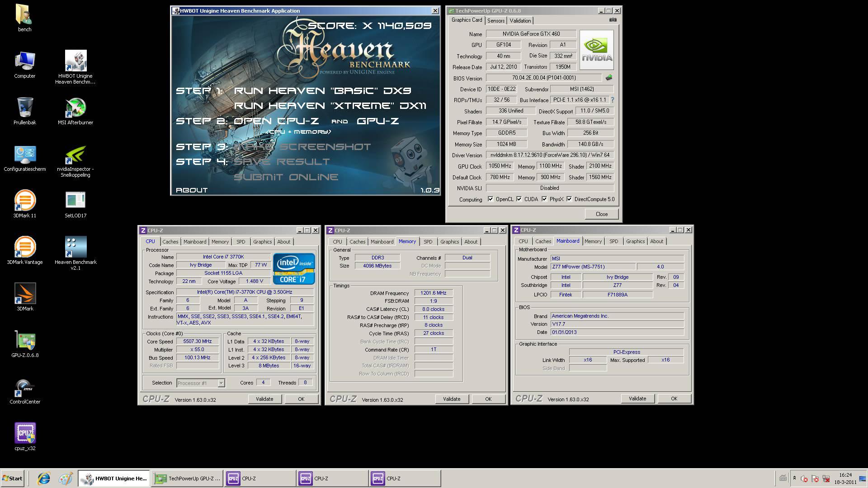Image resolution: width=868 pixels, height=488 pixels.
Task: Open SPD tab in Memory CPU-Z window
Action: [428, 242]
